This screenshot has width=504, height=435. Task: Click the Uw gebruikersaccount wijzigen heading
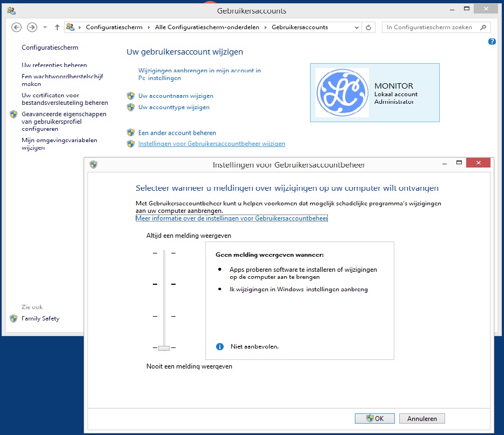click(x=185, y=52)
